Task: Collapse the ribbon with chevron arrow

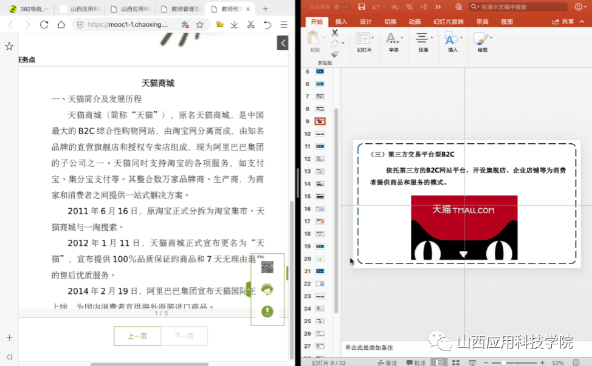Action: click(582, 22)
